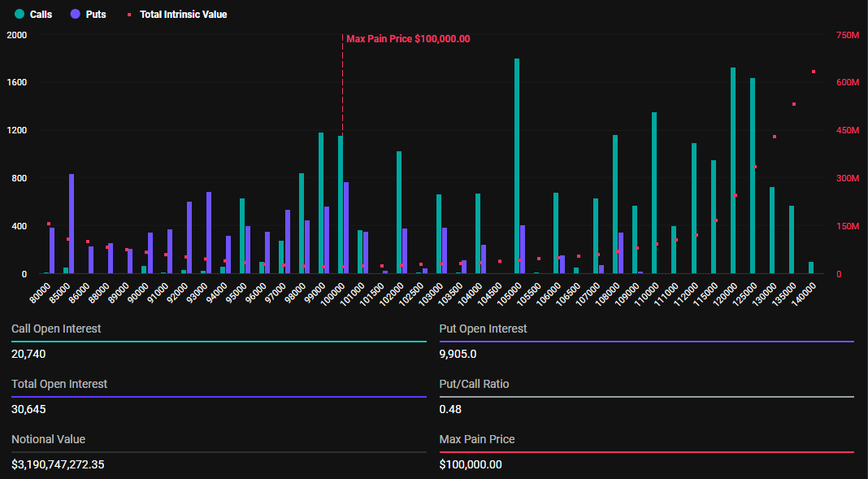This screenshot has height=479, width=868.
Task: Hide the Total Intrinsic Value series
Action: point(183,15)
